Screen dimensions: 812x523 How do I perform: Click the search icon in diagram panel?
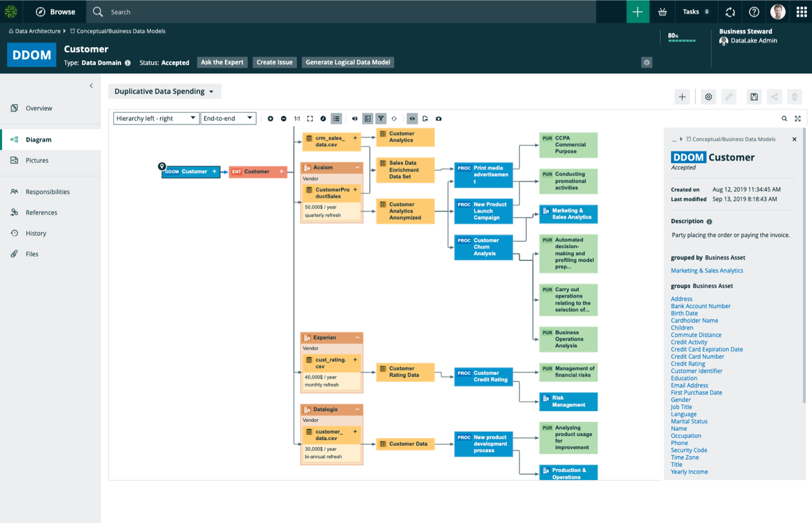click(x=784, y=119)
